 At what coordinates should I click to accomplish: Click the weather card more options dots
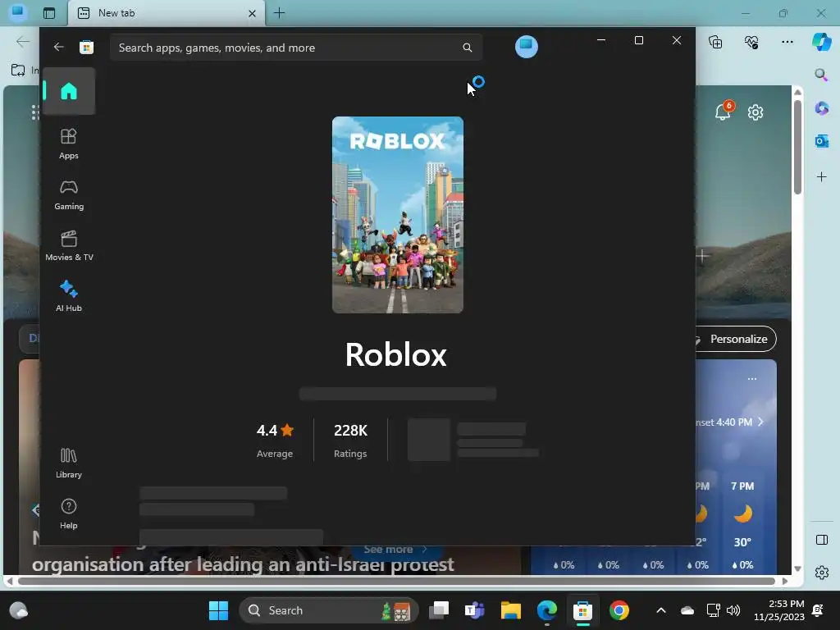[752, 379]
